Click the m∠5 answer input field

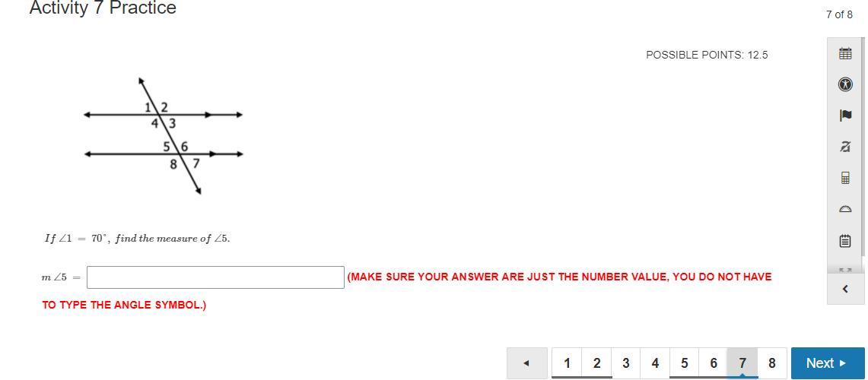[215, 277]
